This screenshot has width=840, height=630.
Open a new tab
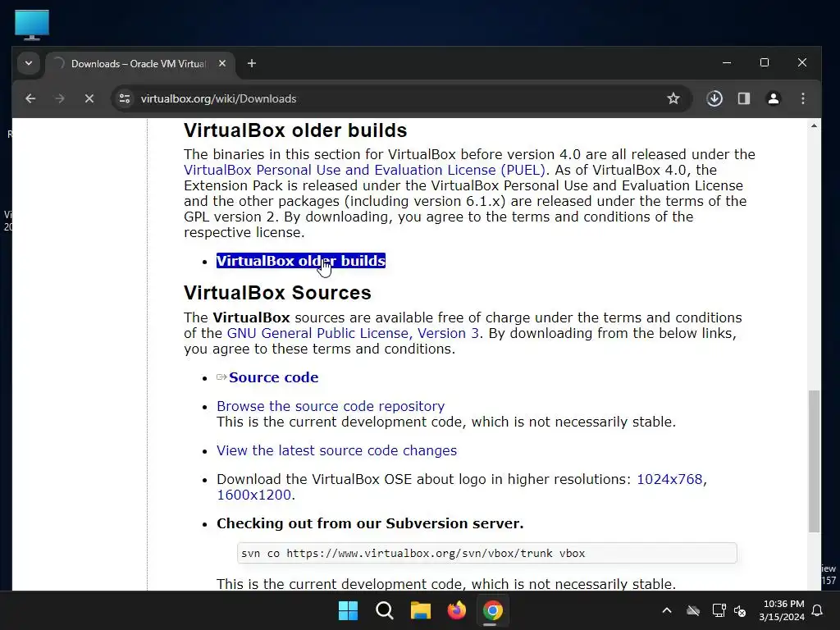[x=252, y=64]
